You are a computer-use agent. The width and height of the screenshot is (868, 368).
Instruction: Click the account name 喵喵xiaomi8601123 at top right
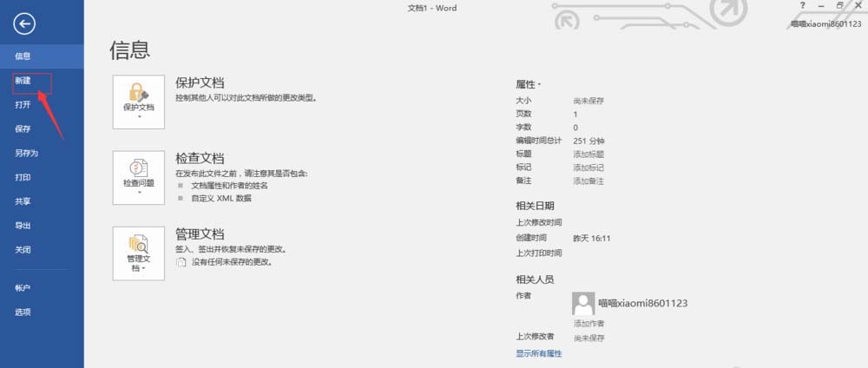click(x=826, y=23)
